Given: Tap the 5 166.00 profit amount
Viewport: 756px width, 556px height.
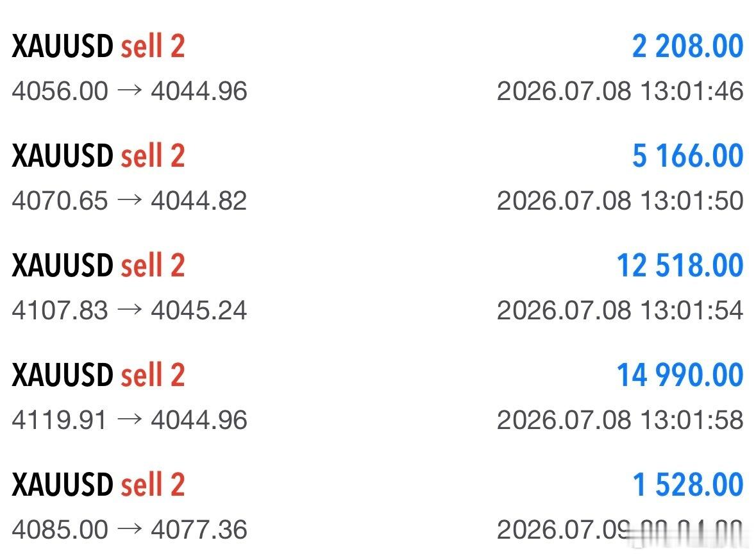Looking at the screenshot, I should (687, 156).
